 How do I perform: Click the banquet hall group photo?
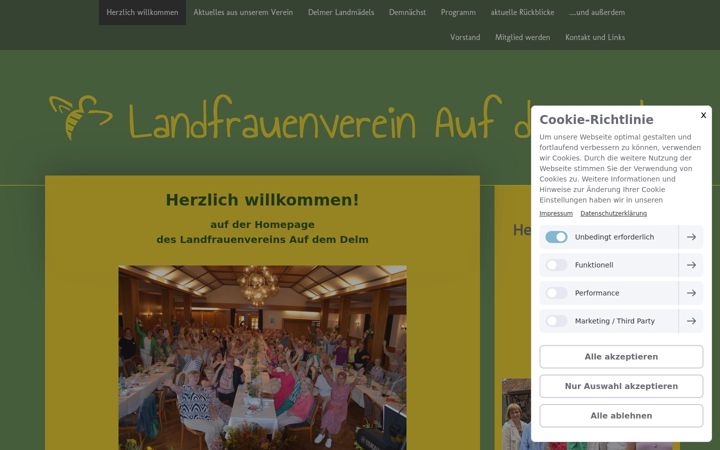coord(262,357)
